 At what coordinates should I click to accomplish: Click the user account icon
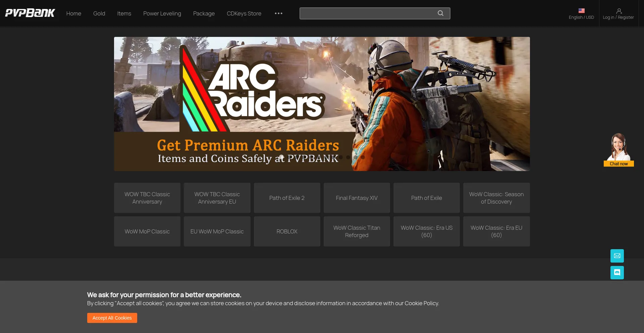[619, 11]
